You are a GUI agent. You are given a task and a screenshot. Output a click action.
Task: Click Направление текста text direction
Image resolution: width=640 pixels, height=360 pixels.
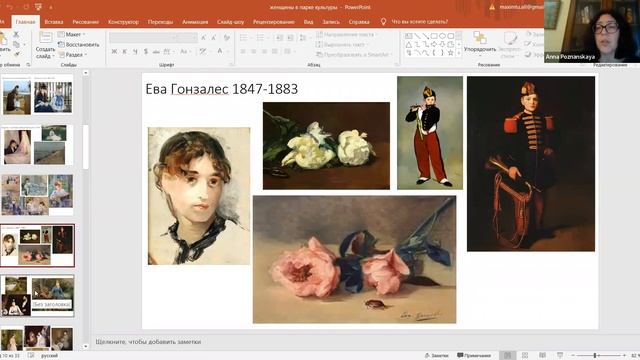point(347,35)
